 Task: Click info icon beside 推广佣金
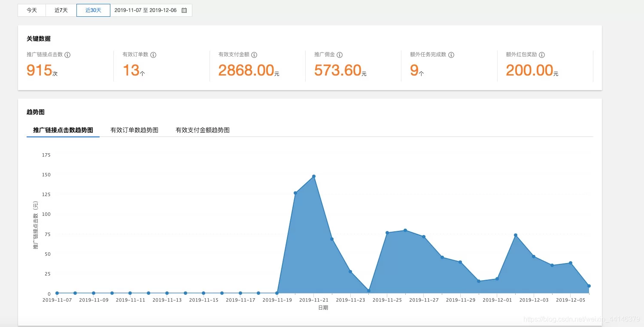340,55
